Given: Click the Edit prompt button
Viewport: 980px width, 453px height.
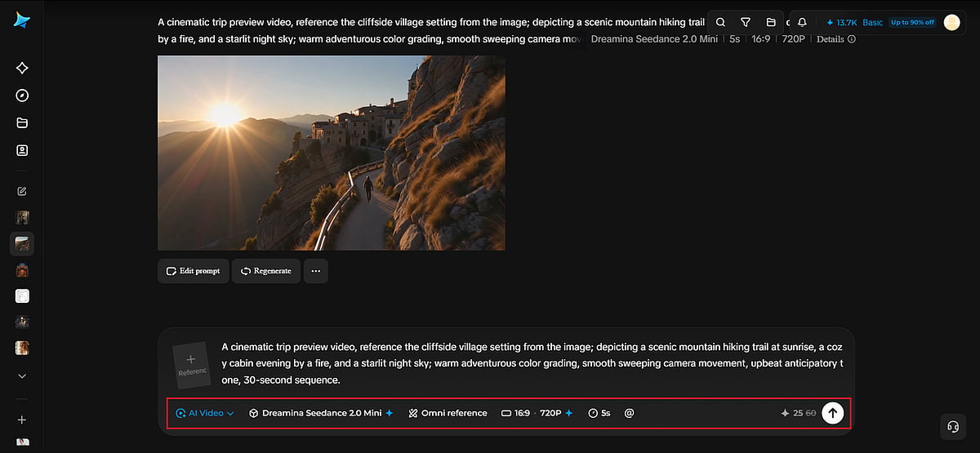Looking at the screenshot, I should tap(193, 271).
